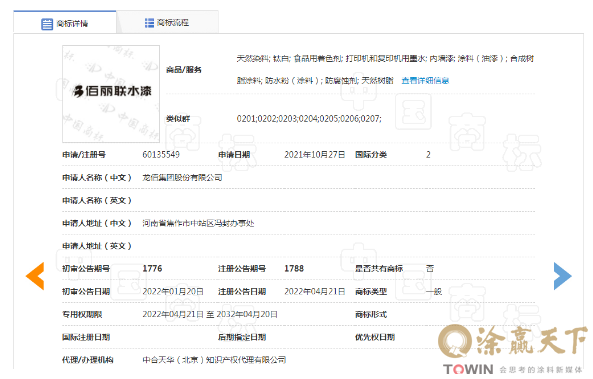Select registration announcement date 2022年04月21日

tap(315, 292)
